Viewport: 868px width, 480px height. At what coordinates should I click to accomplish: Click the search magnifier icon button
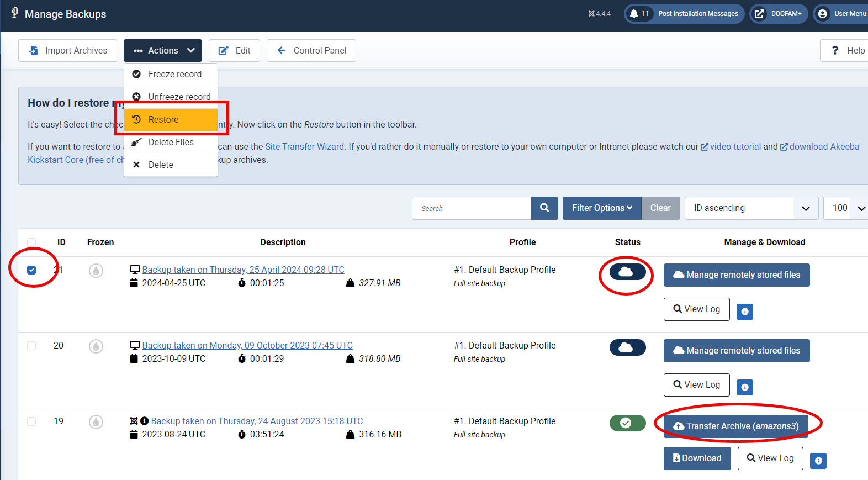(544, 208)
